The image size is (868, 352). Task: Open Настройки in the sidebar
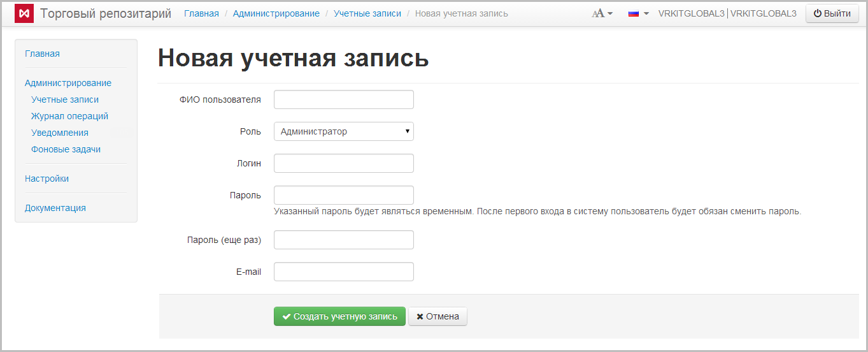point(46,179)
